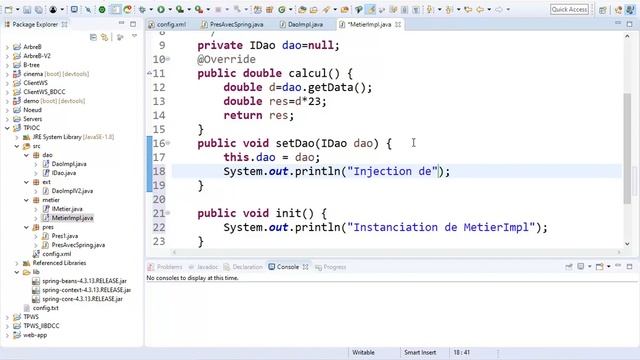The height and width of the screenshot is (360, 640).
Task: Open Package Explorer view menu chevron
Action: tap(134, 37)
